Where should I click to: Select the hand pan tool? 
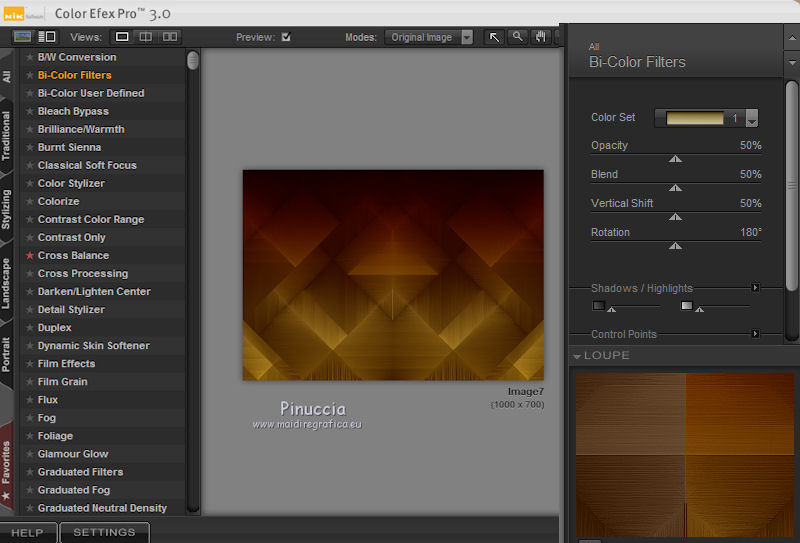541,37
